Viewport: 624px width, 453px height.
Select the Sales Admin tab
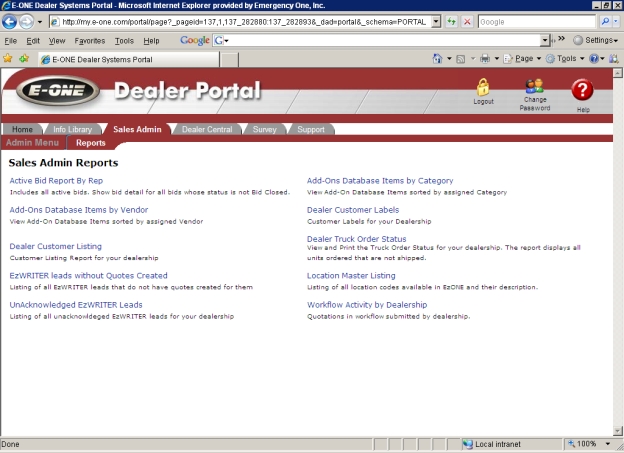coord(137,129)
